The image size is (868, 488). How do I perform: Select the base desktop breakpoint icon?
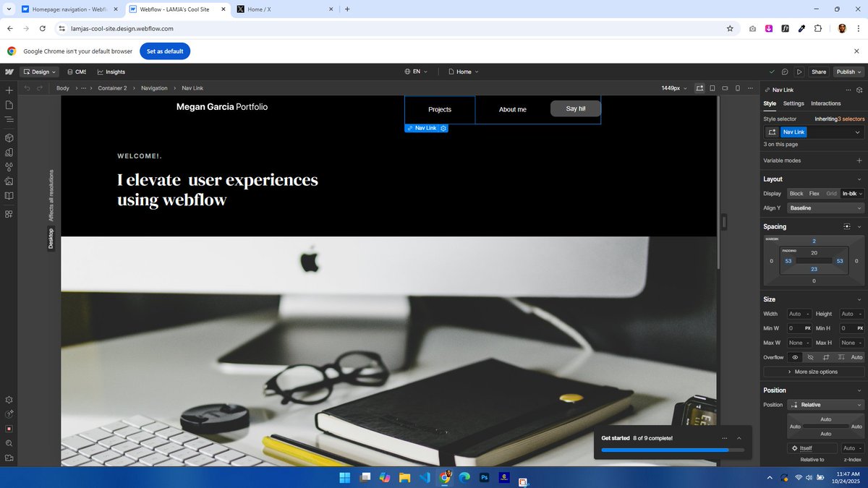tap(699, 88)
